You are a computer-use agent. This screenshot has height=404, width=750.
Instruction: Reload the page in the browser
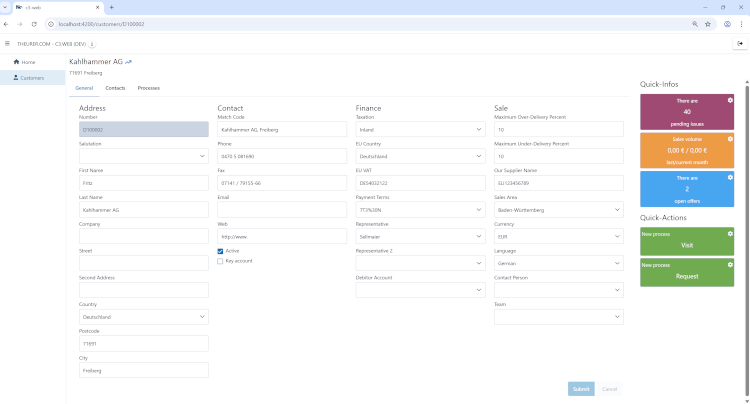34,23
